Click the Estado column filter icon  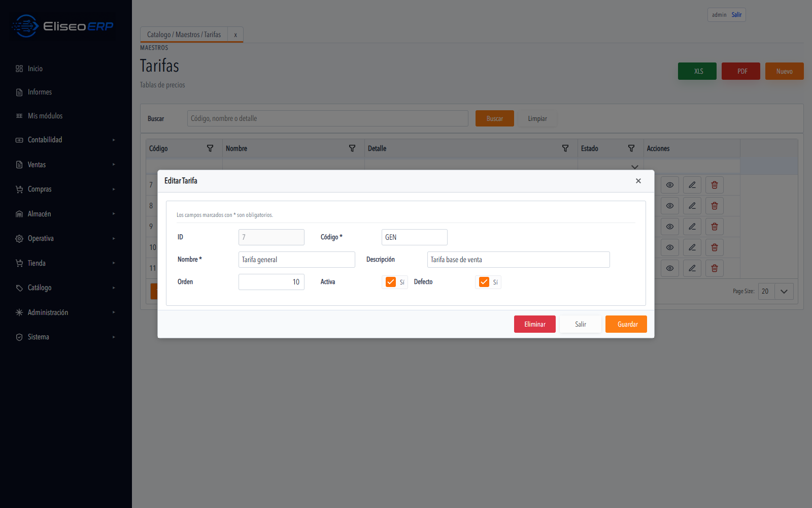(631, 148)
